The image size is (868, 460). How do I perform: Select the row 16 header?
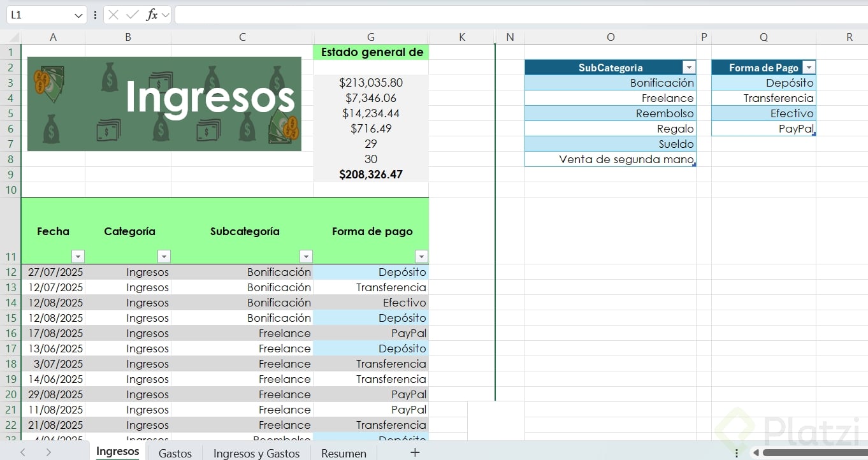pyautogui.click(x=10, y=333)
